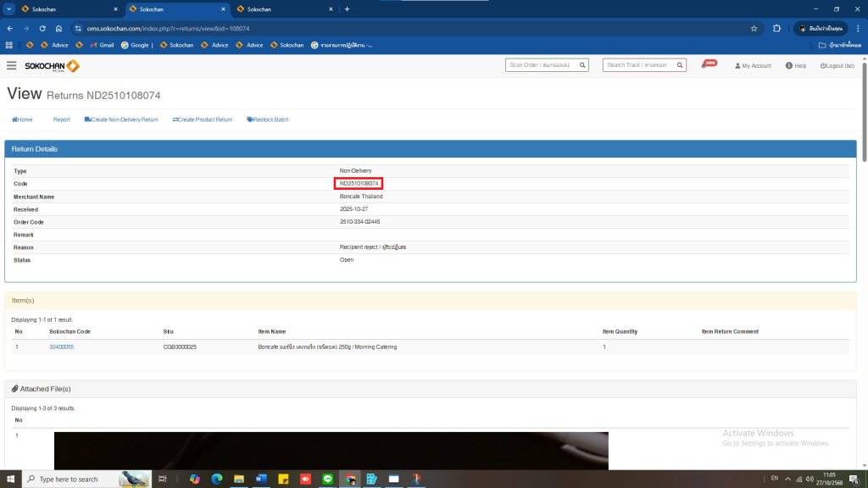868x488 pixels.
Task: Click the Scan Order search magnifier
Action: click(582, 65)
